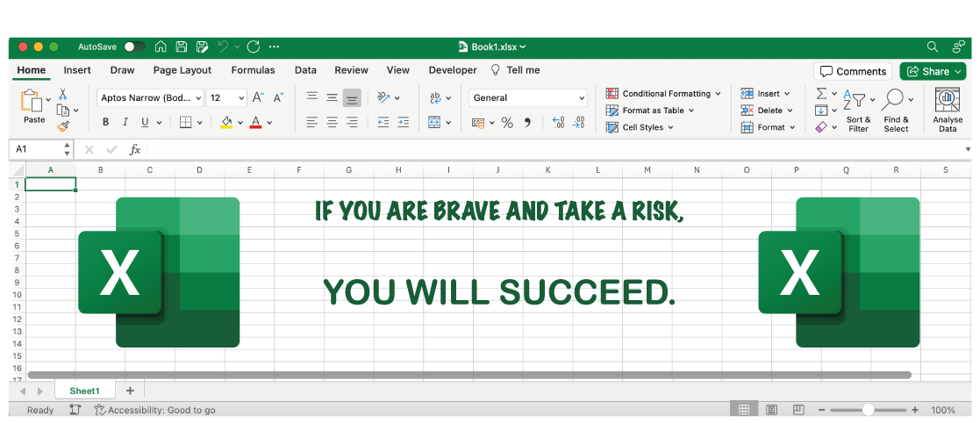Toggle the AutoSave switch

point(134,47)
